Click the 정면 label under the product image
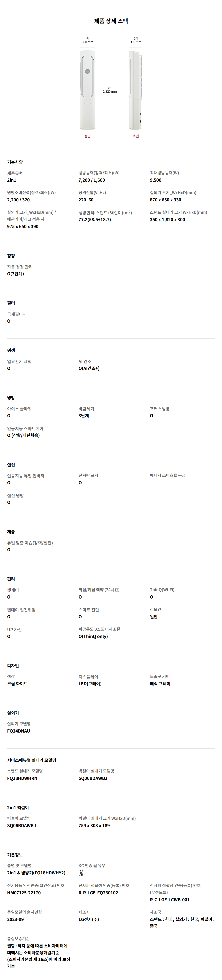The width and height of the screenshot is (222, 980). coord(87,136)
